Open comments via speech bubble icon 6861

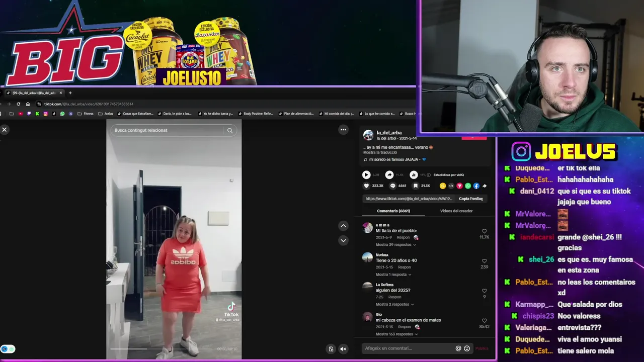coord(393,186)
